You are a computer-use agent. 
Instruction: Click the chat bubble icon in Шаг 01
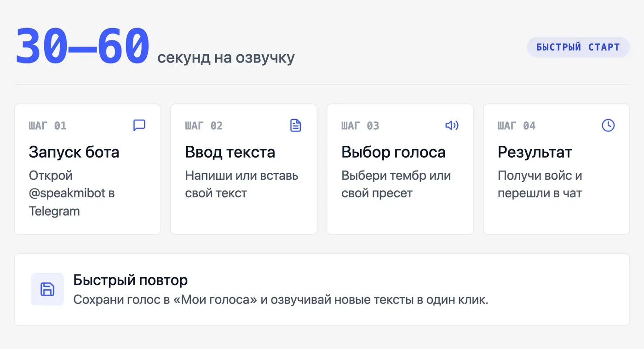(139, 125)
